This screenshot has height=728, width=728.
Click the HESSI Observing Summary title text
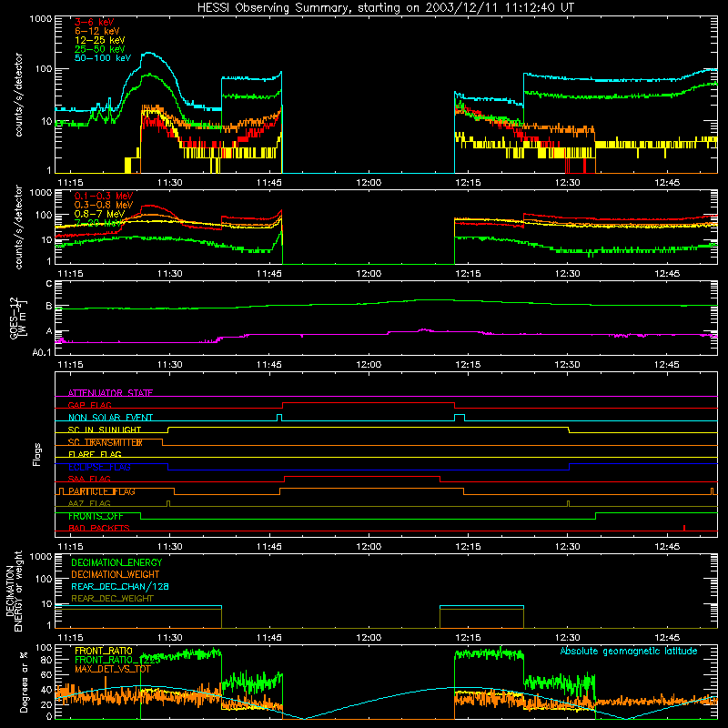click(386, 7)
